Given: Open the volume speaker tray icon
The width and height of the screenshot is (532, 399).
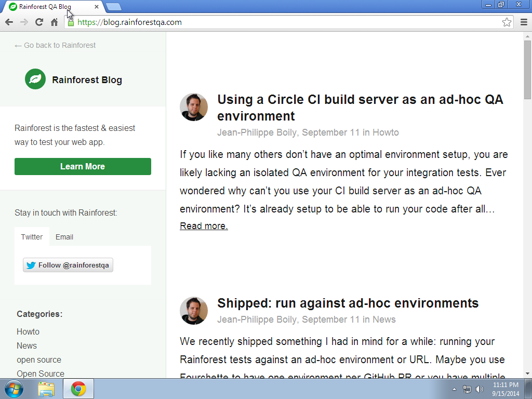Looking at the screenshot, I should [480, 390].
